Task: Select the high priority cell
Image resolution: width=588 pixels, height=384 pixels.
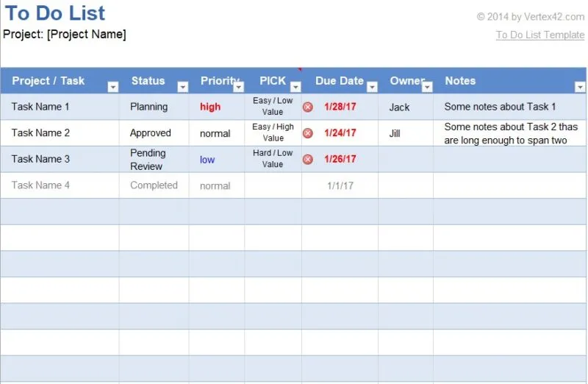Action: point(210,107)
